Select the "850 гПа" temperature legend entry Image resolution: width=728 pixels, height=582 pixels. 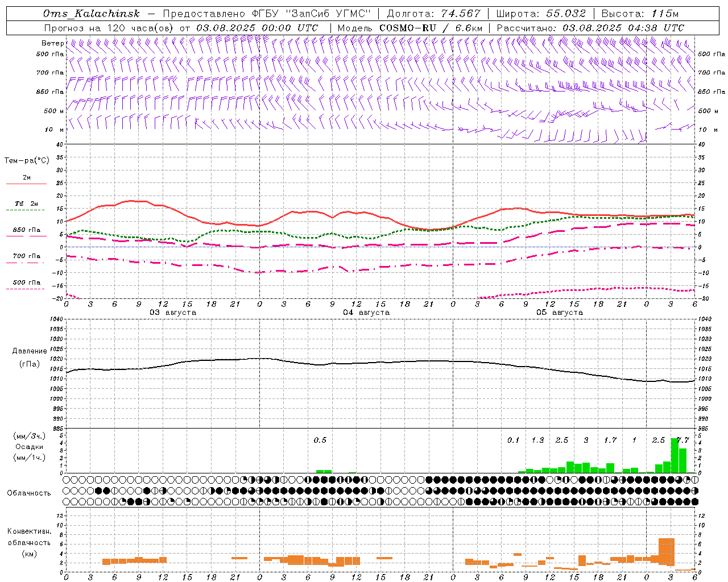pyautogui.click(x=26, y=230)
